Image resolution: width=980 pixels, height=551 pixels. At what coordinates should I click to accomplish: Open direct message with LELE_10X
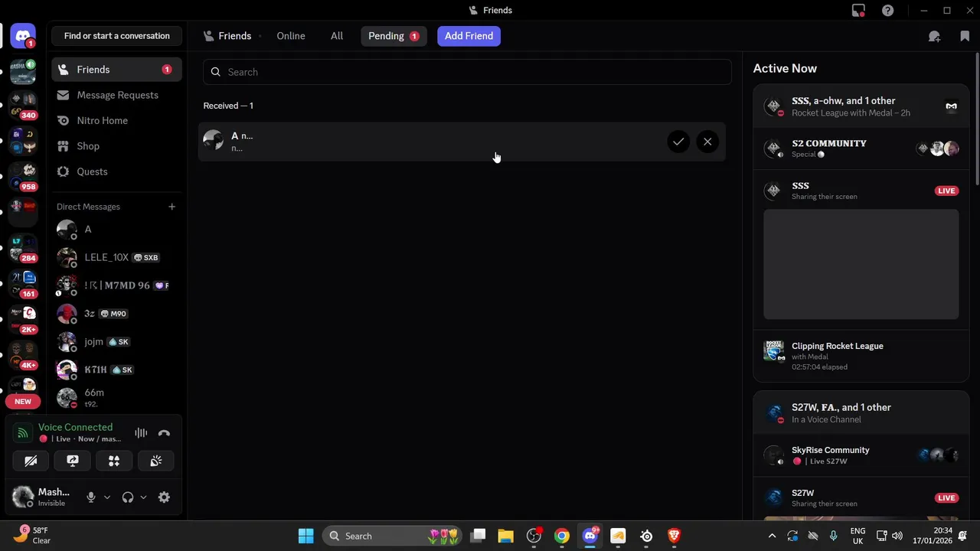click(x=117, y=258)
